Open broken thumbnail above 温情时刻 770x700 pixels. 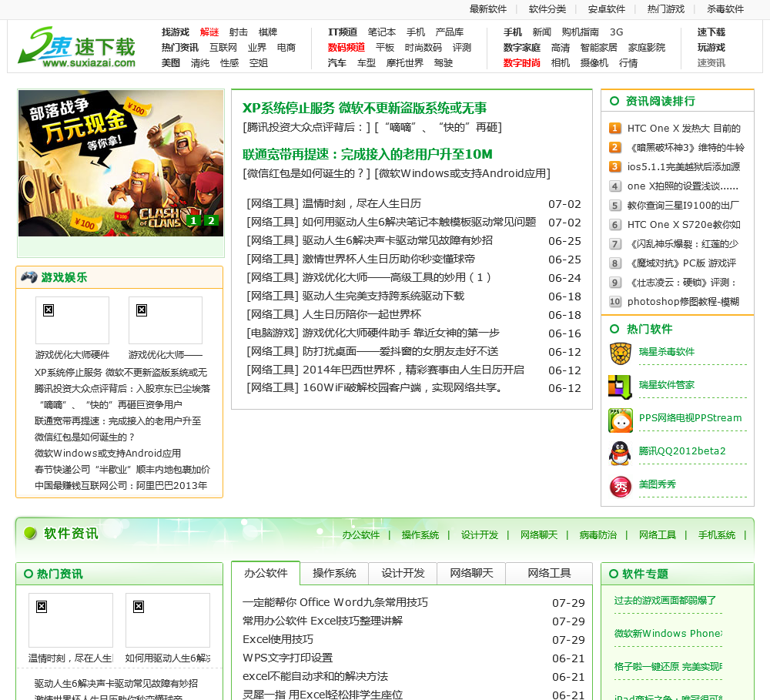(x=71, y=620)
